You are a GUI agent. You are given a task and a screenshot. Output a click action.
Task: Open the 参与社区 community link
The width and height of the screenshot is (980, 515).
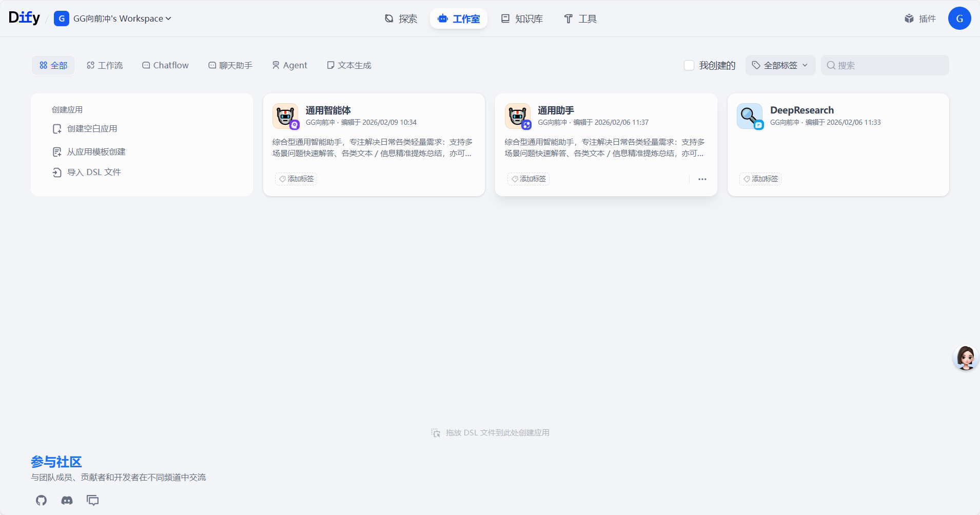coord(56,462)
